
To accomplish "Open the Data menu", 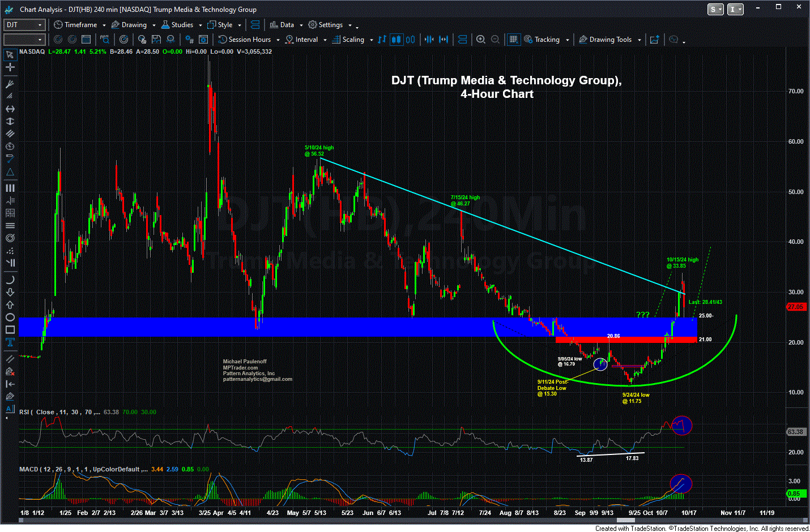I will click(x=282, y=25).
